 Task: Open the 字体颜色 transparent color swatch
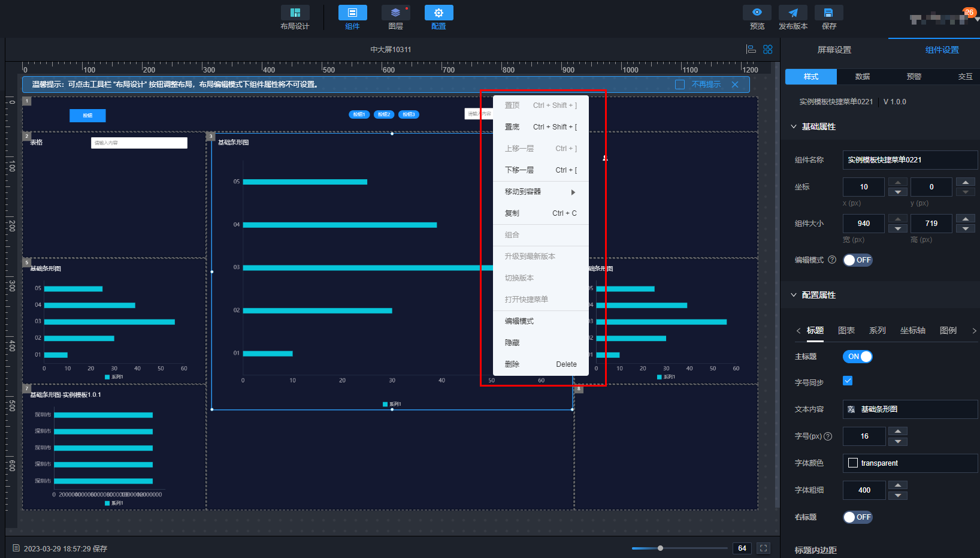tap(853, 463)
